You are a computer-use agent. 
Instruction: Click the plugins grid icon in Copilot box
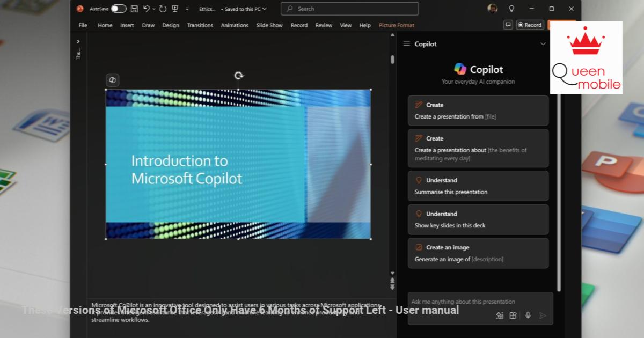pos(513,315)
